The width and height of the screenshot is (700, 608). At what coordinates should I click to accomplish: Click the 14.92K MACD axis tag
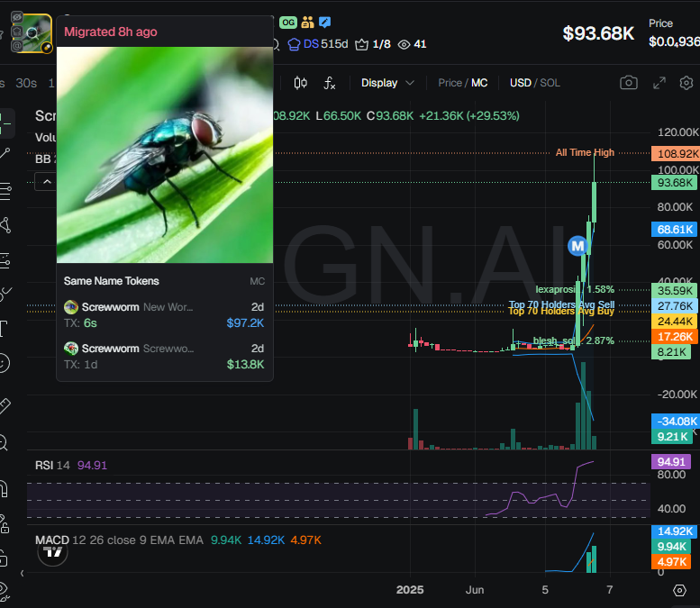click(675, 531)
